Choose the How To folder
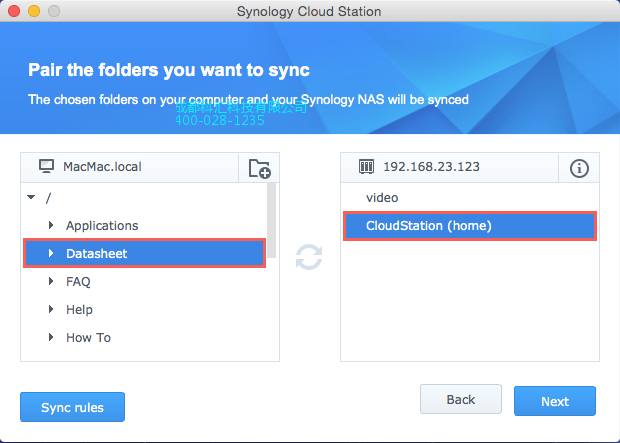 [88, 338]
